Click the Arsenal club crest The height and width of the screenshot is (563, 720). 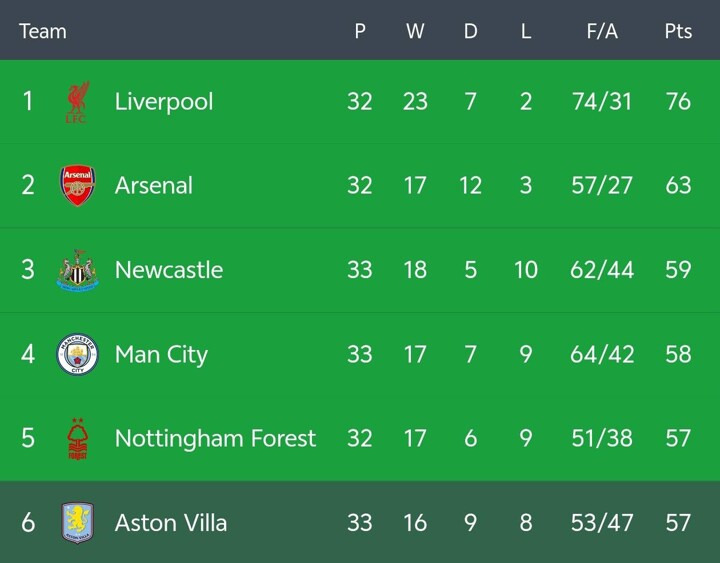coord(77,186)
